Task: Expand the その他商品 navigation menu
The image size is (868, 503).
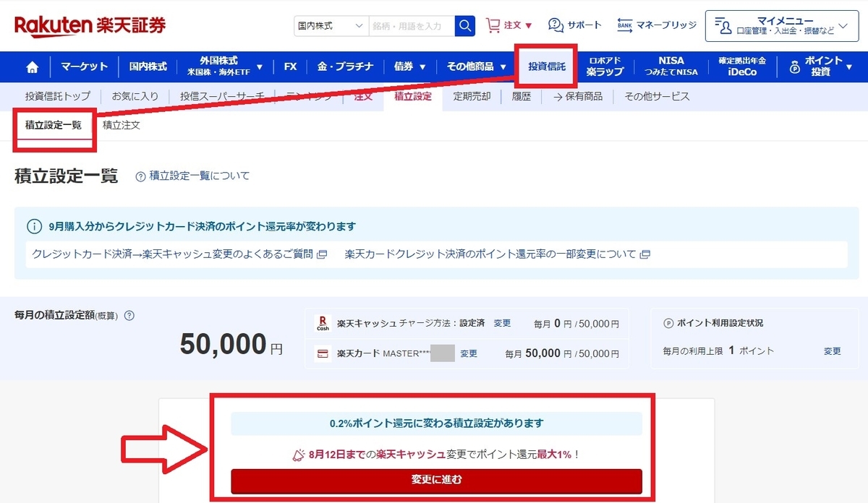Action: 477,66
